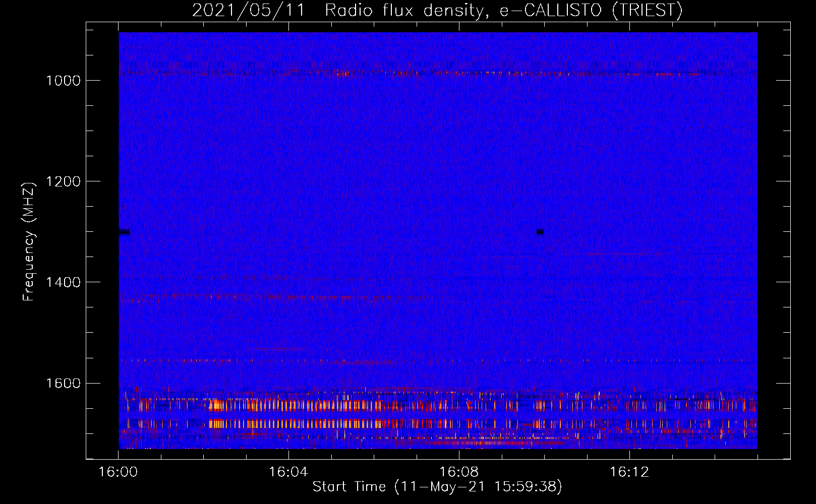816x504 pixels.
Task: Click the 1200 frequency tick label
Action: (64, 181)
